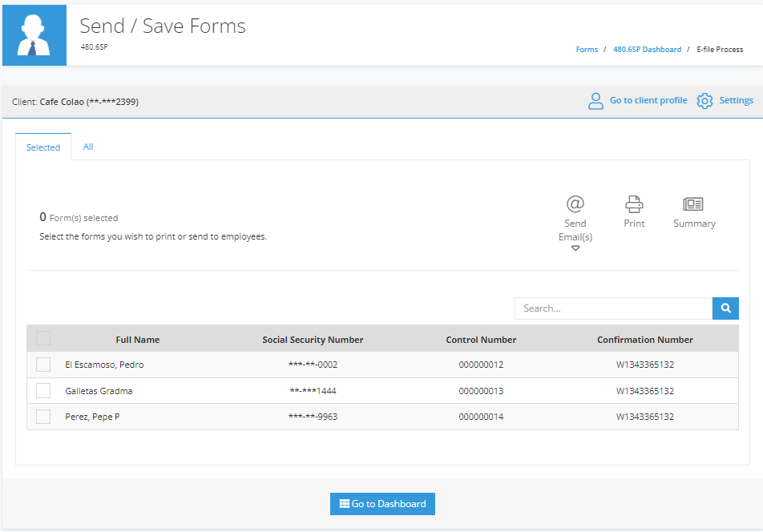Sort by the Control Number column header
Viewport: 763px width, 532px height.
pos(481,340)
